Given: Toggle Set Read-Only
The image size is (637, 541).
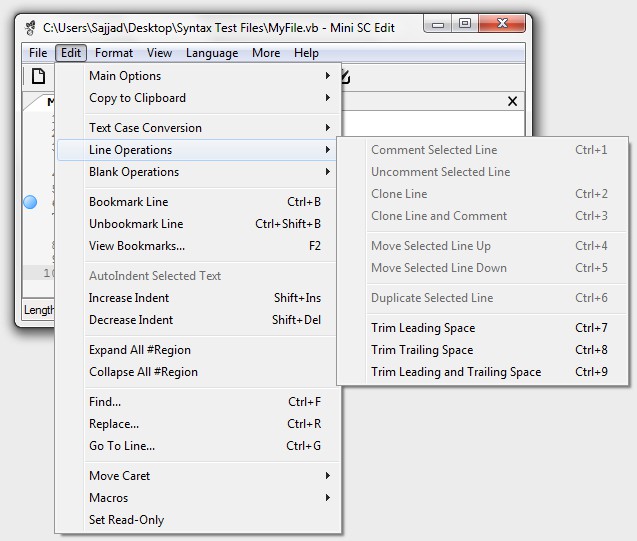Looking at the screenshot, I should pyautogui.click(x=197, y=519).
